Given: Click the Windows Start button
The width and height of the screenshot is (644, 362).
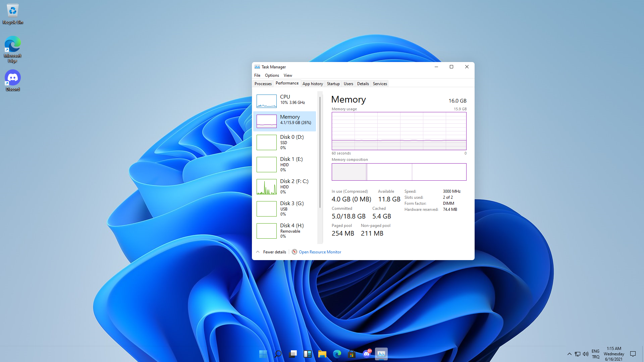Looking at the screenshot, I should click(263, 354).
